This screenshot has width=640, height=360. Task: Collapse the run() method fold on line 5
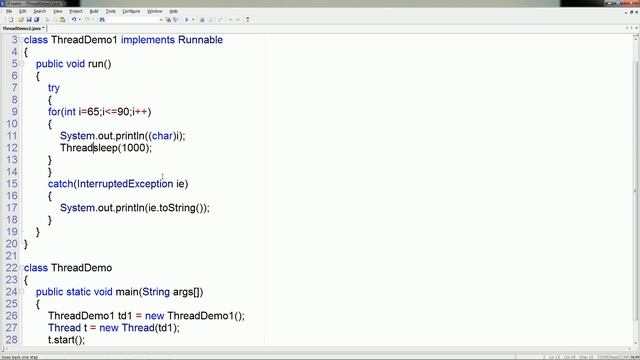click(22, 64)
